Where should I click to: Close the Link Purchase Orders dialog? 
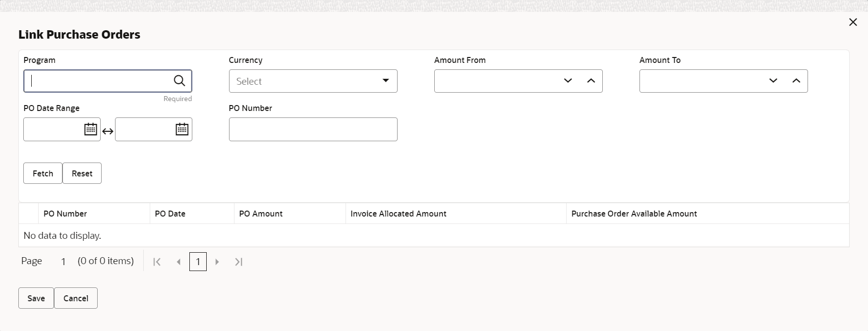point(853,22)
